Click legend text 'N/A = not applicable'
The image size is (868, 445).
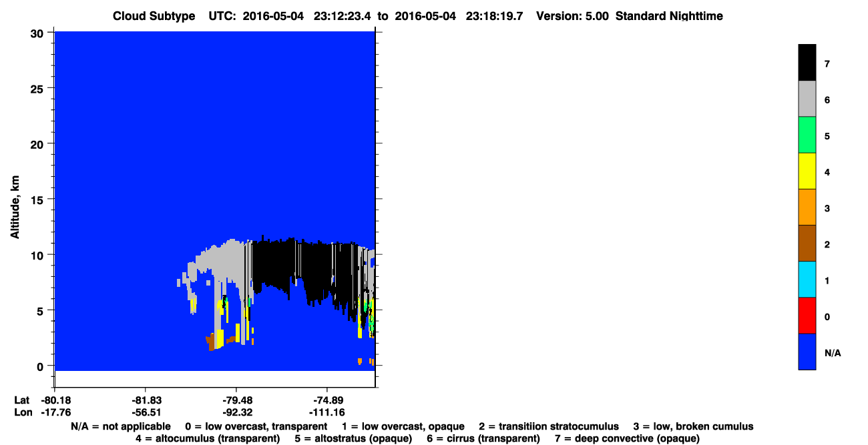(x=120, y=426)
